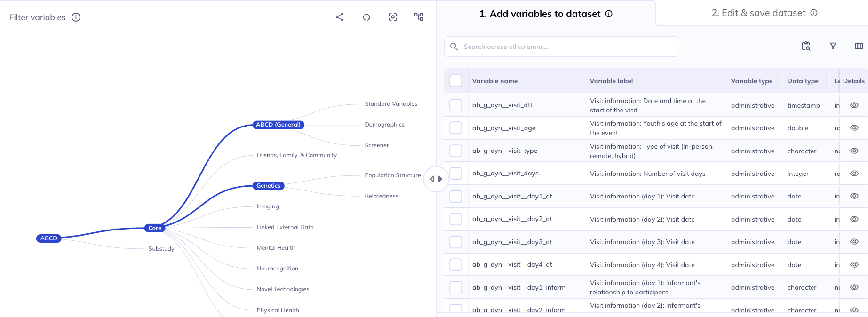Check the select-all checkbox in table header
This screenshot has width=868, height=317.
click(456, 81)
